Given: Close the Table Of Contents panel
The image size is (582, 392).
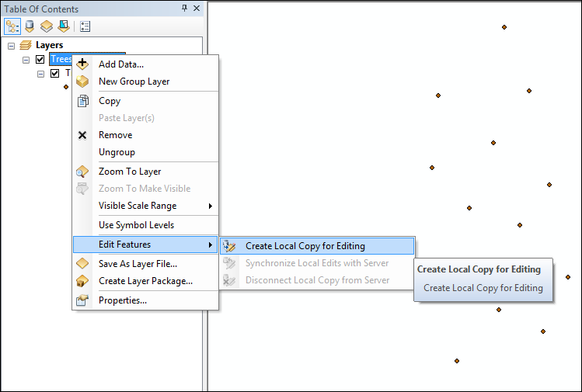Looking at the screenshot, I should coord(197,9).
